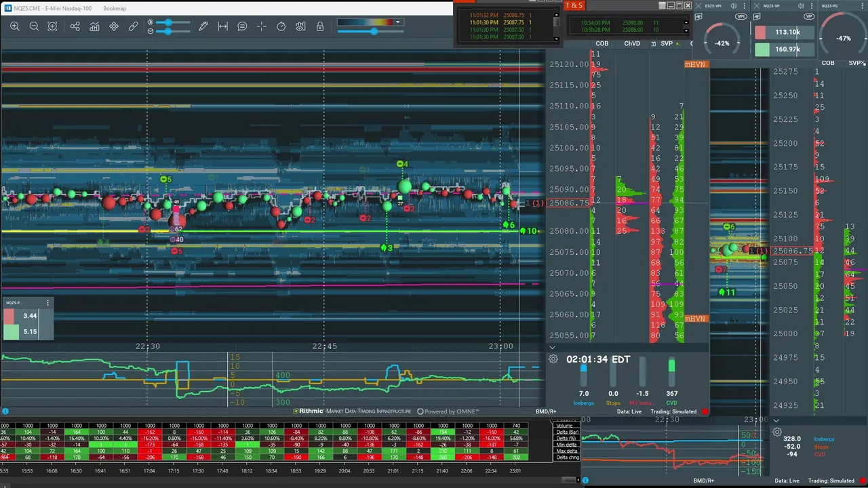Viewport: 868px width, 488px height.
Task: Open the indicators chart icon
Action: 94,26
